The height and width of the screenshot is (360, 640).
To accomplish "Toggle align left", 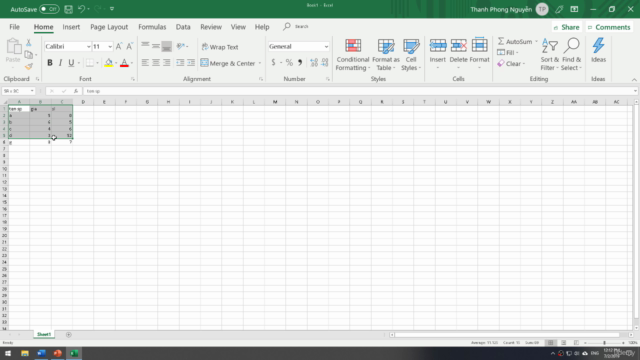I will 145,63.
